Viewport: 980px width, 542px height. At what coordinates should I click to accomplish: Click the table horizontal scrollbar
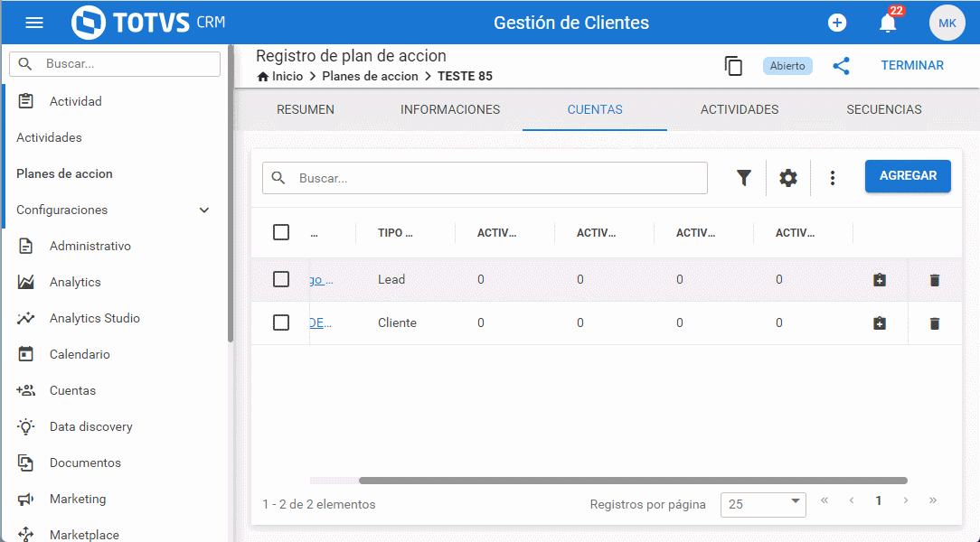[x=633, y=481]
